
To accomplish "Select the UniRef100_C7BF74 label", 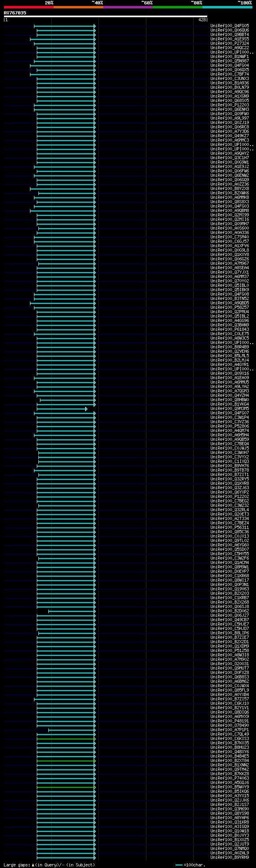I will pyautogui.click(x=230, y=74).
